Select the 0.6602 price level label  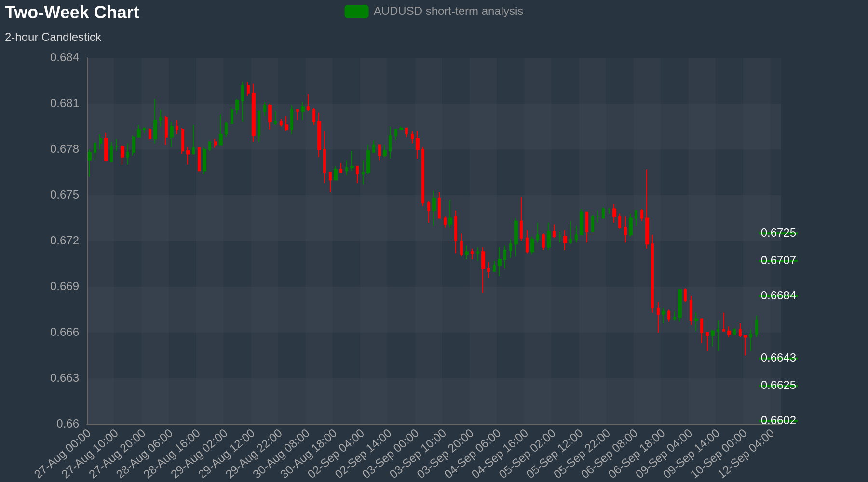[778, 420]
